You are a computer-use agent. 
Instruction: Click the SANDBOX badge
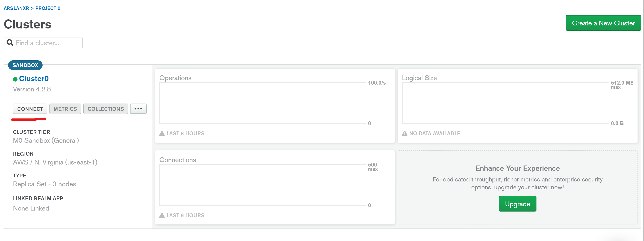pyautogui.click(x=25, y=65)
